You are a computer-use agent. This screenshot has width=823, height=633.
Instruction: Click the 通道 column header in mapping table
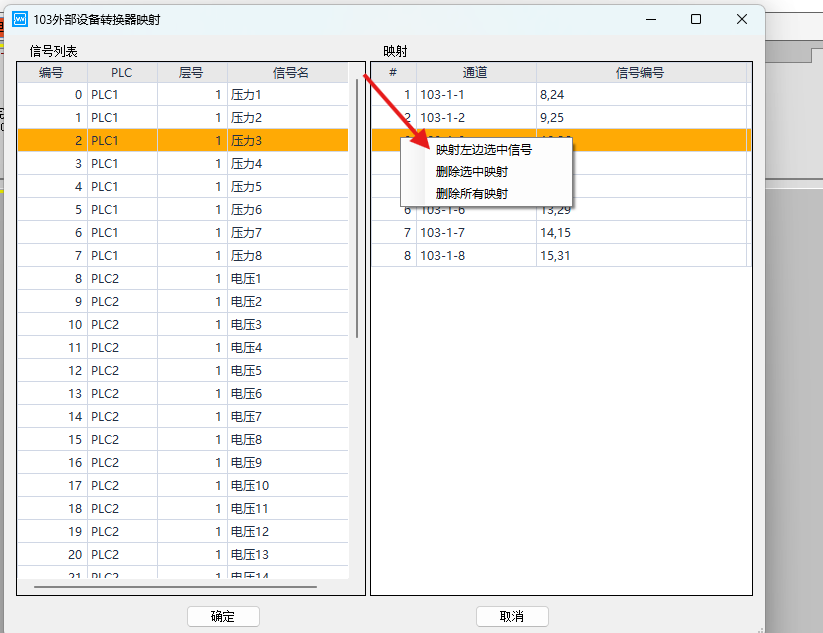(x=475, y=72)
